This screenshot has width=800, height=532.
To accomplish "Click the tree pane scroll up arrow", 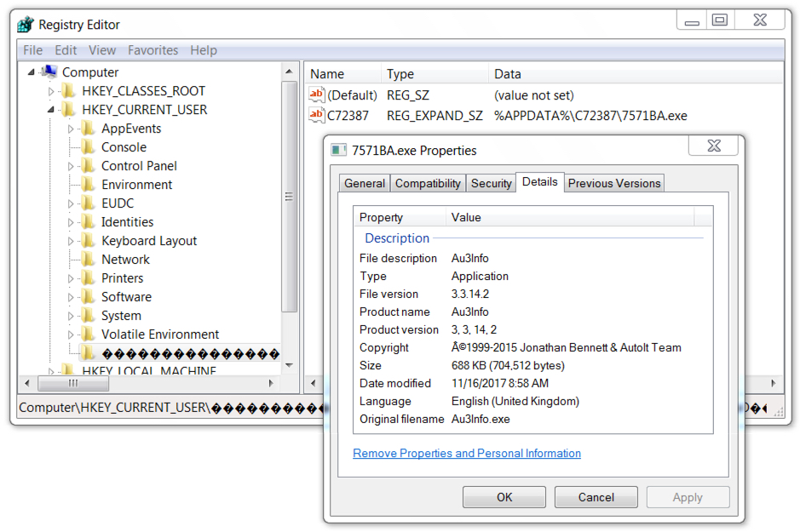I will tap(290, 72).
